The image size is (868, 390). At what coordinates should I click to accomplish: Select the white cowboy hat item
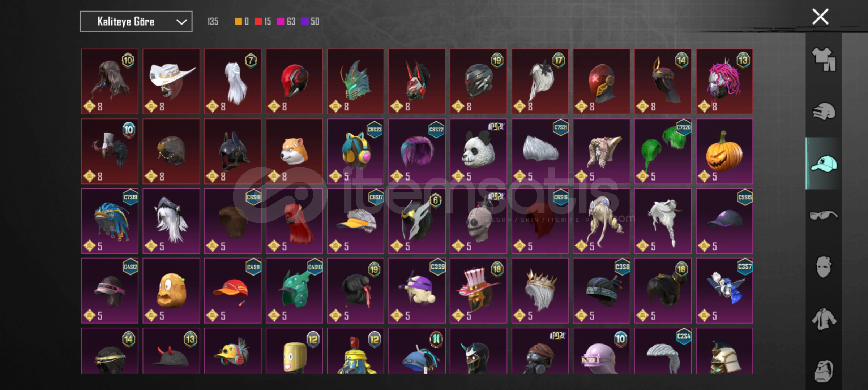(x=171, y=82)
